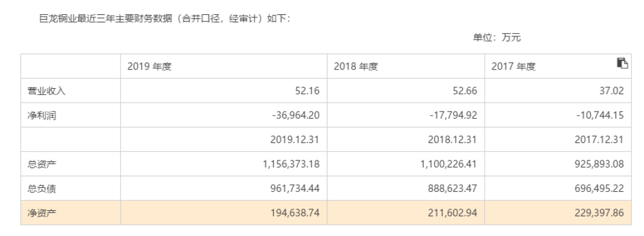Click the value 52.16 cell
Screen dimensions: 644x236
(224, 91)
